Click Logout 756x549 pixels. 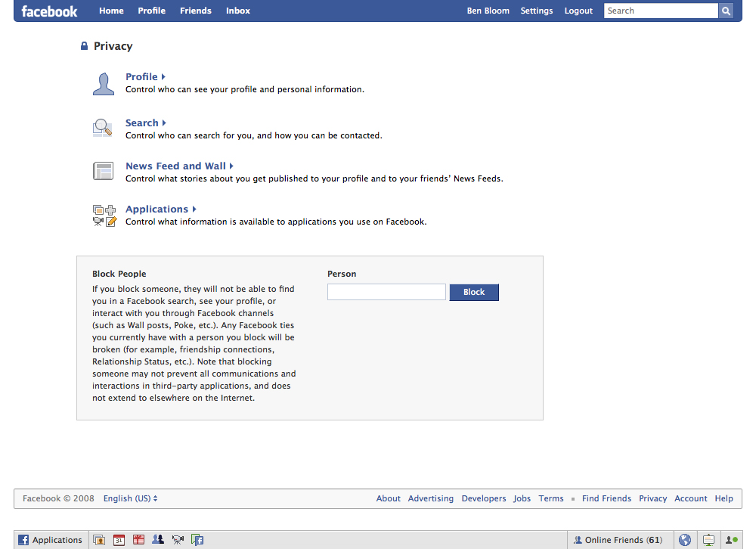point(578,11)
